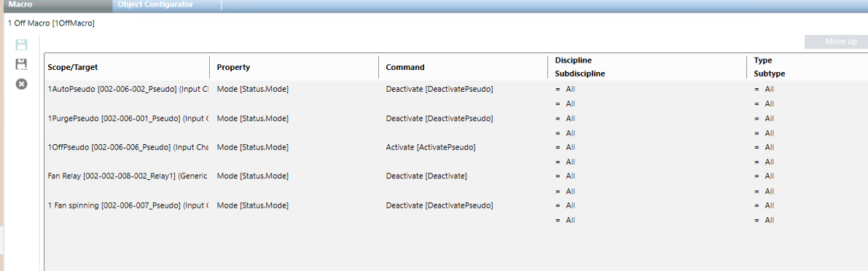The width and height of the screenshot is (868, 271).
Task: Click the Move up button
Action: (x=836, y=42)
